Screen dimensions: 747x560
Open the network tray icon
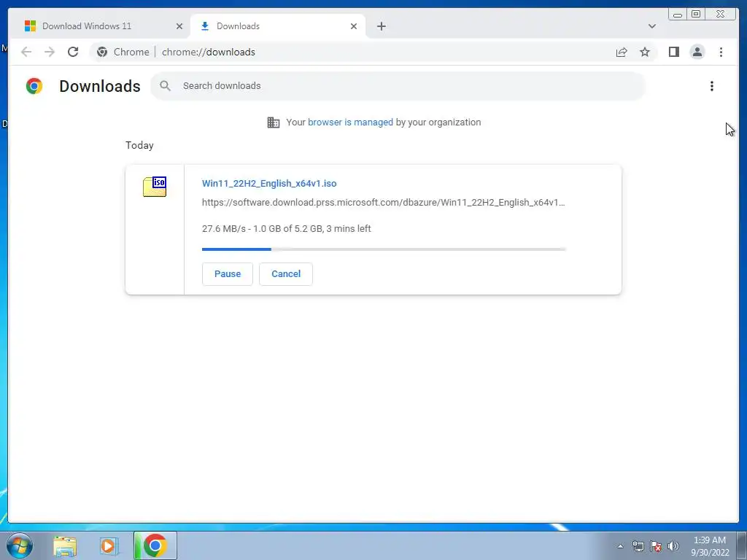tap(638, 546)
